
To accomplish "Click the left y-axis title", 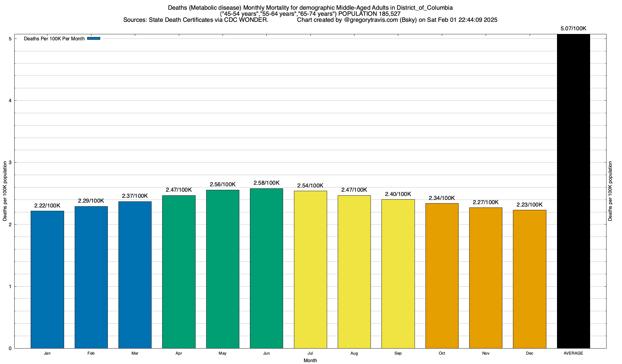I will tap(5, 191).
